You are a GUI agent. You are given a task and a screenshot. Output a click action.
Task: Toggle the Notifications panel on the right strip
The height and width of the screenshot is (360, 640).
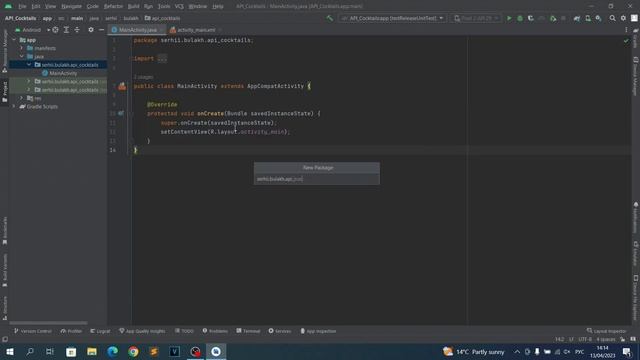(636, 218)
